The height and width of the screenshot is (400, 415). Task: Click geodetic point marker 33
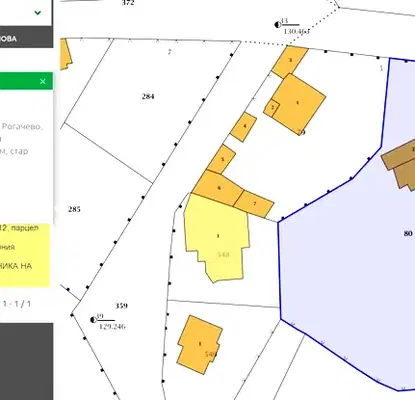point(277,24)
